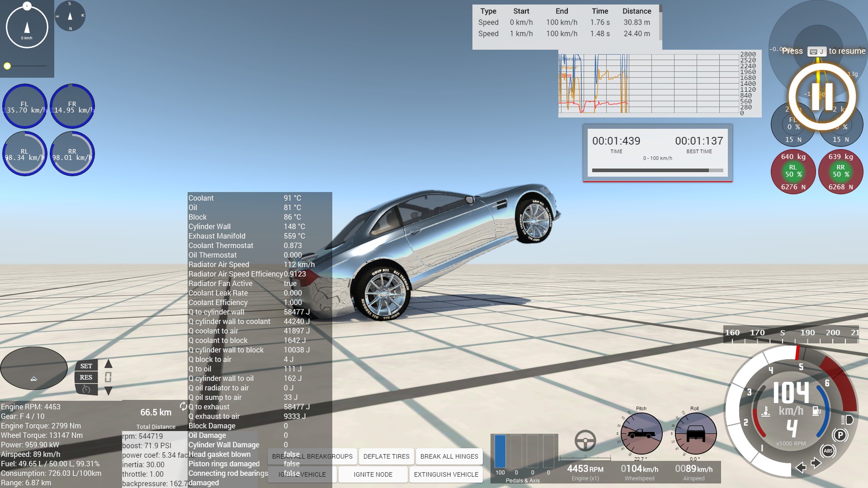Click the circular 0 km/h navigation gauge
The height and width of the screenshot is (488, 868).
[x=27, y=26]
